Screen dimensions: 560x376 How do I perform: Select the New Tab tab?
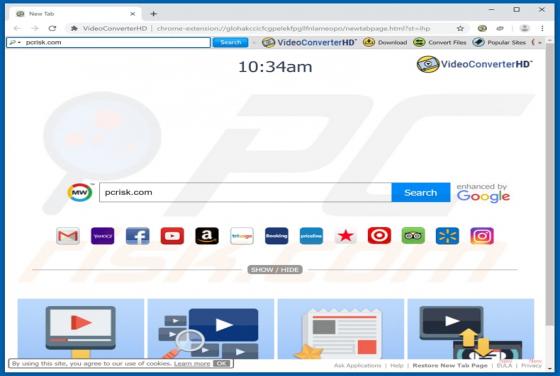click(73, 14)
